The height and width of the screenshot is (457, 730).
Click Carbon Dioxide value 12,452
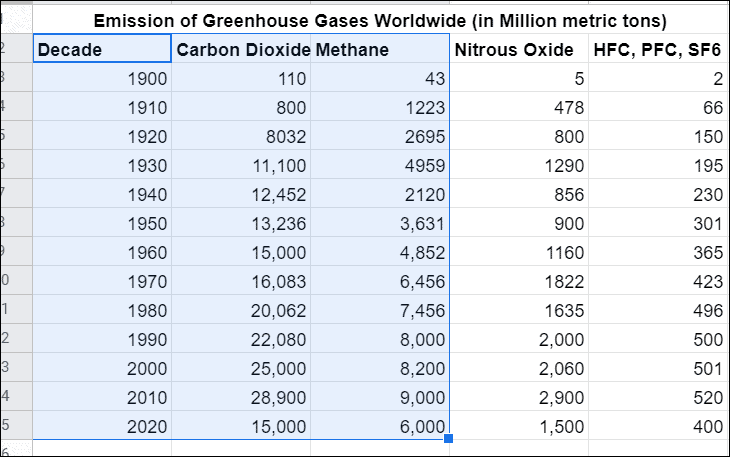click(x=241, y=194)
